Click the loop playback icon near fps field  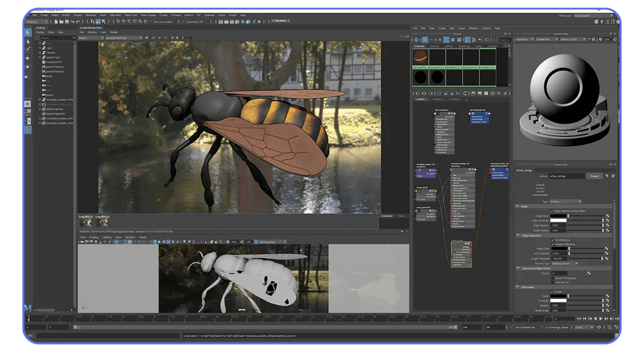[599, 327]
